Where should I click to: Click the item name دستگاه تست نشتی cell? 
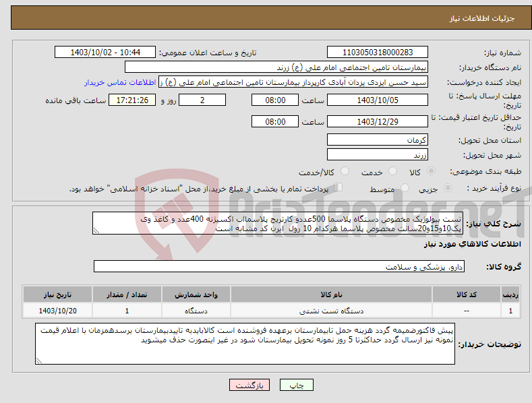(x=332, y=311)
